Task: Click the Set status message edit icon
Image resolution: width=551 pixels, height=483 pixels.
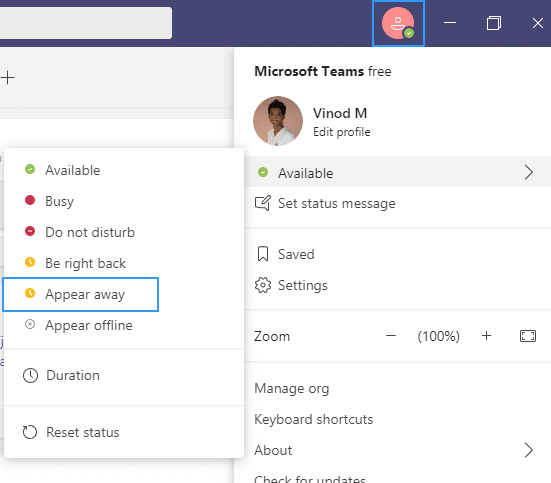Action: (x=263, y=203)
